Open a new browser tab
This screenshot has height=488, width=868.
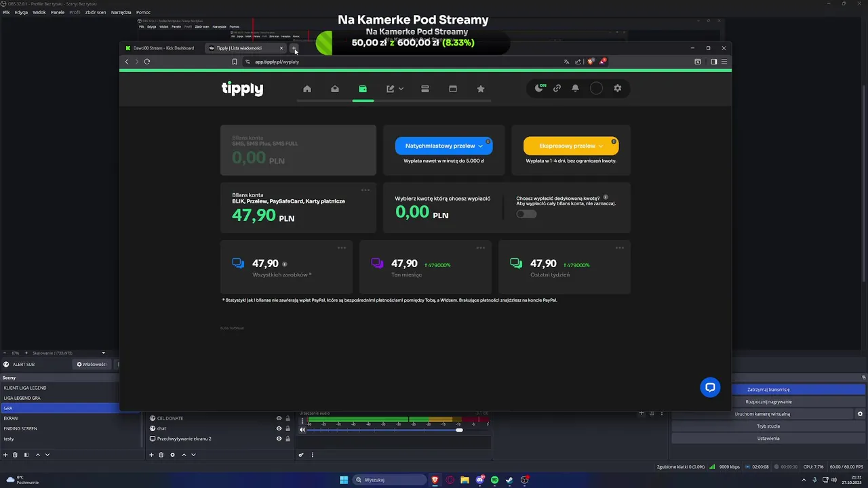coord(294,48)
